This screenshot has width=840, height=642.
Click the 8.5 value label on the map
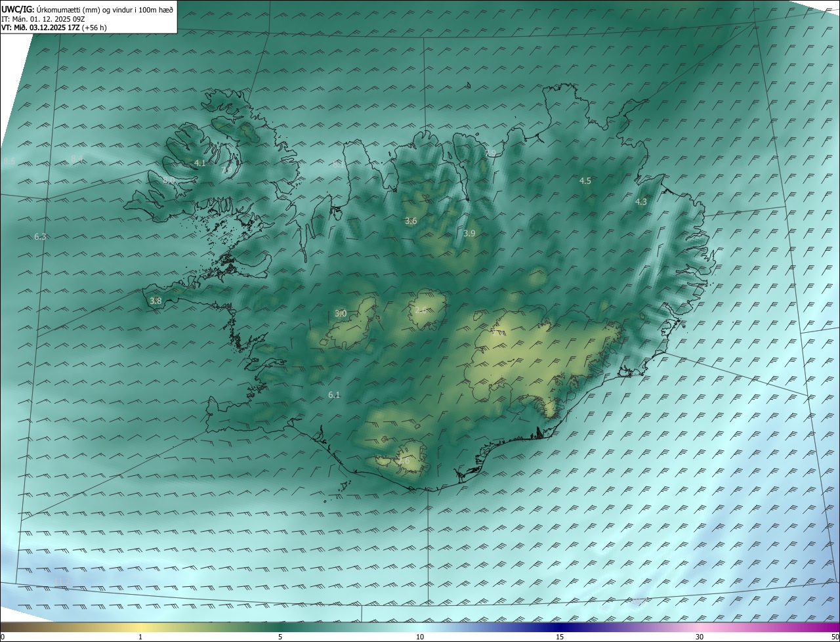click(9, 161)
